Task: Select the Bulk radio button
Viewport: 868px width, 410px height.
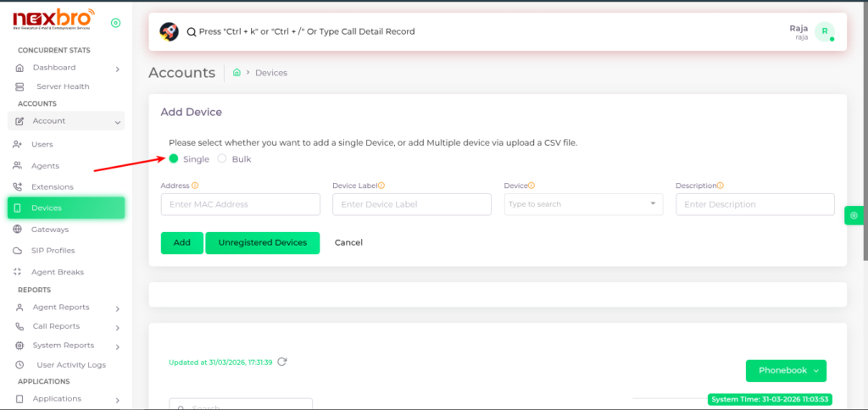Action: [x=222, y=158]
